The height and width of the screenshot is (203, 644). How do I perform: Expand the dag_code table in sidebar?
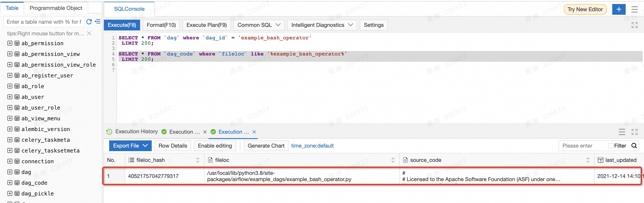pyautogui.click(x=10, y=182)
